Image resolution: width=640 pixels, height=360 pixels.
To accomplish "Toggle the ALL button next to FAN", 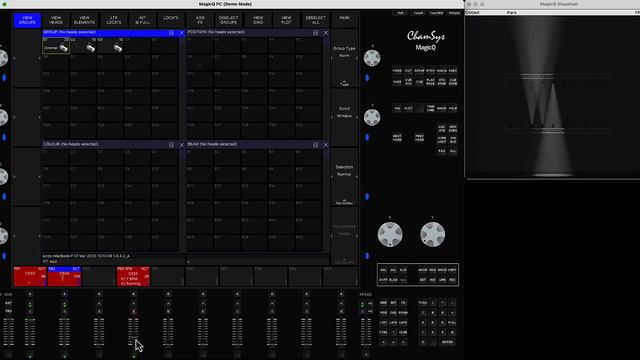I will (453, 151).
